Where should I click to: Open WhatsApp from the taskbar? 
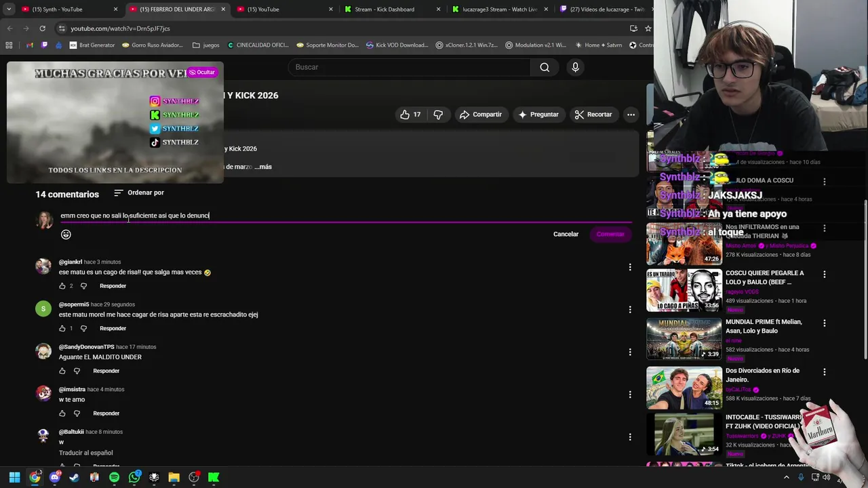134,477
